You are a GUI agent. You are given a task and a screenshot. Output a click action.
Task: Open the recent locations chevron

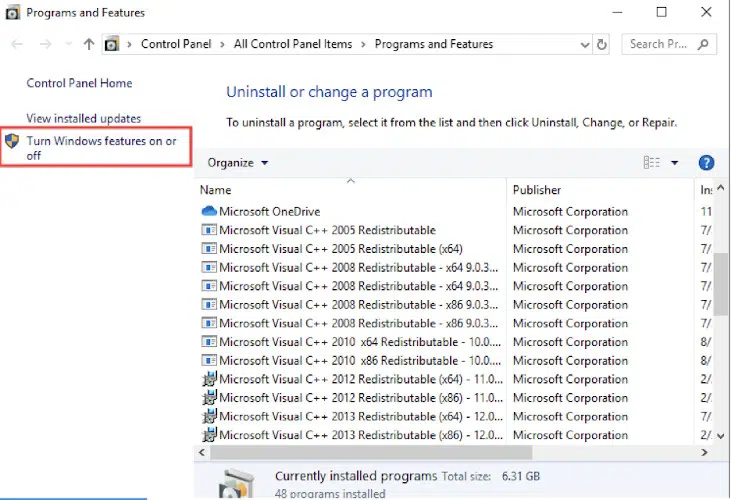(67, 44)
